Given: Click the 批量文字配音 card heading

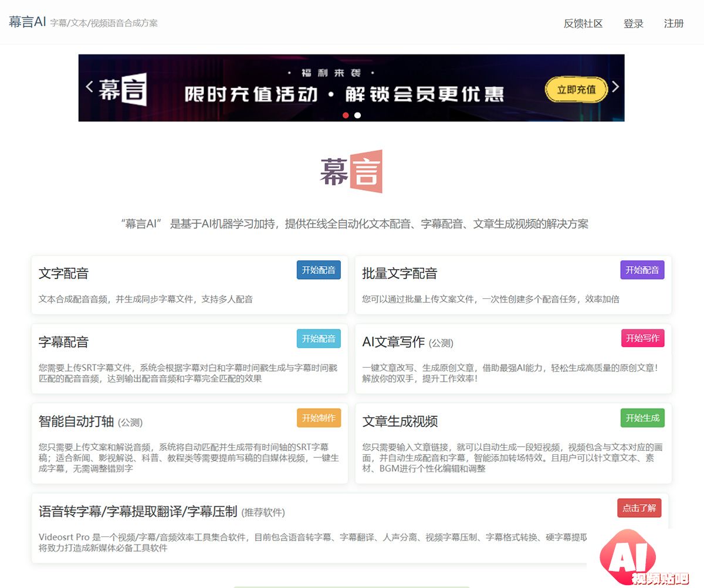Looking at the screenshot, I should (400, 273).
